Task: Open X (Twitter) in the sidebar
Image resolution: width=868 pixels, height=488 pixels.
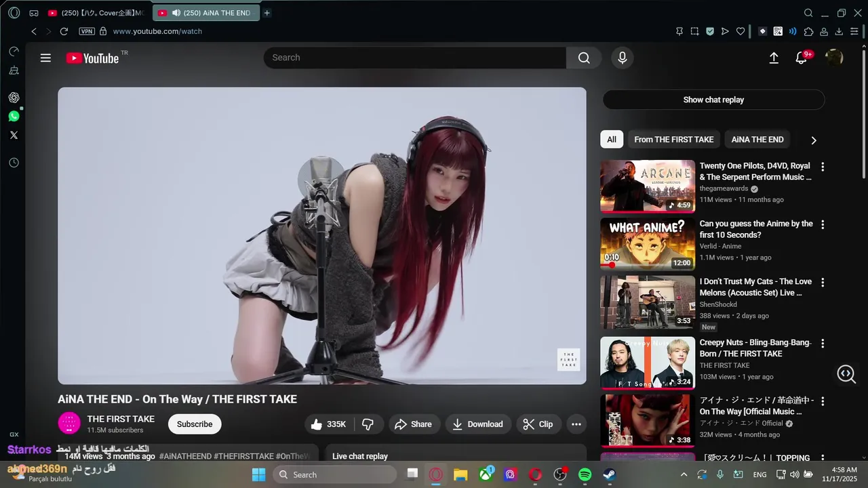Action: click(14, 135)
